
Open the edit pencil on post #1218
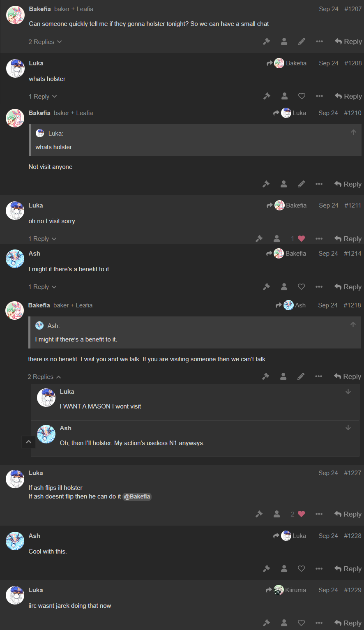tap(301, 376)
